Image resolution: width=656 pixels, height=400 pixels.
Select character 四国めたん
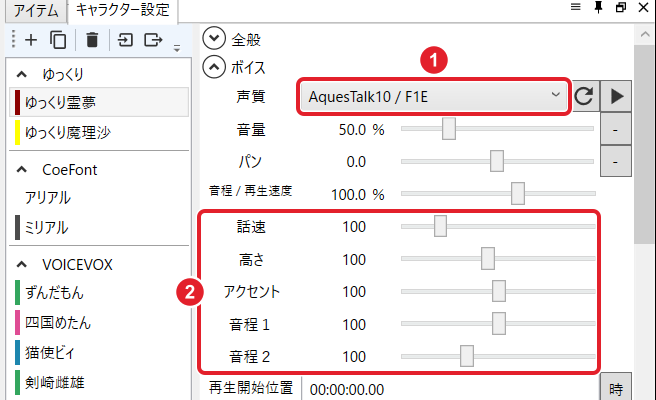(x=99, y=323)
